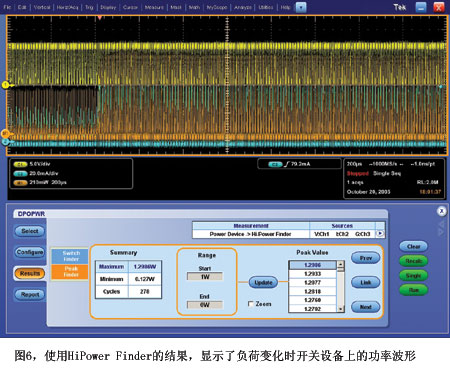
Task: Select the orange M1 math badge
Action: click(x=21, y=183)
